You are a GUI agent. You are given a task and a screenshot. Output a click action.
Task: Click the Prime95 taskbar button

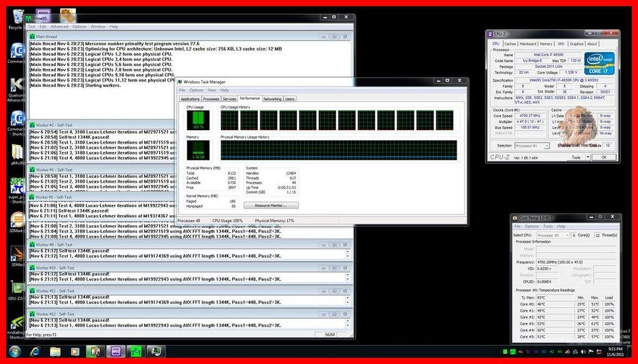(135, 351)
